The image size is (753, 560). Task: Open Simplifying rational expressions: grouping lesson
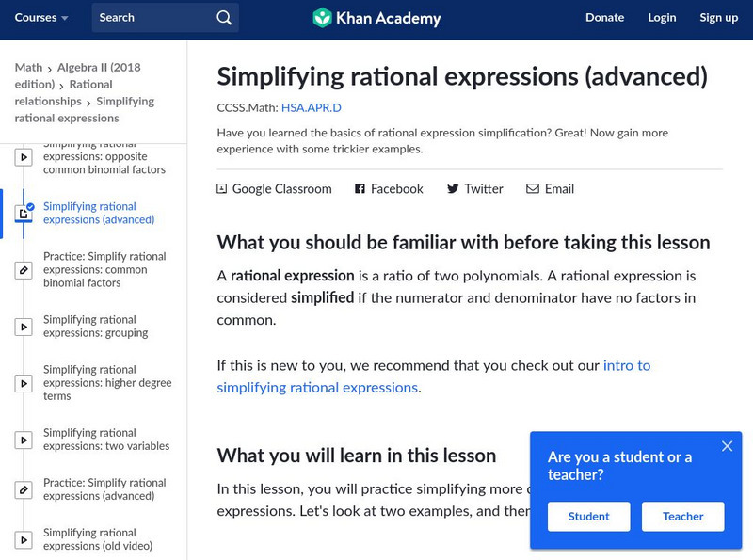click(x=96, y=327)
